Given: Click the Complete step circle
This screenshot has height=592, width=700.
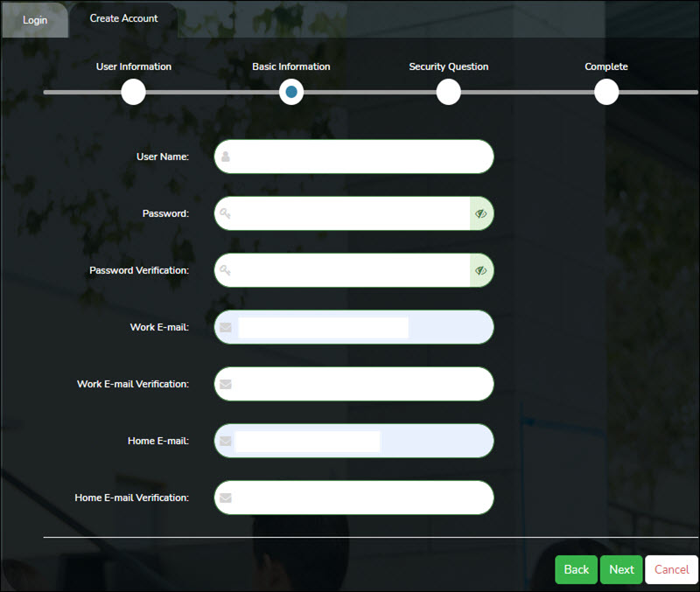Looking at the screenshot, I should (605, 92).
